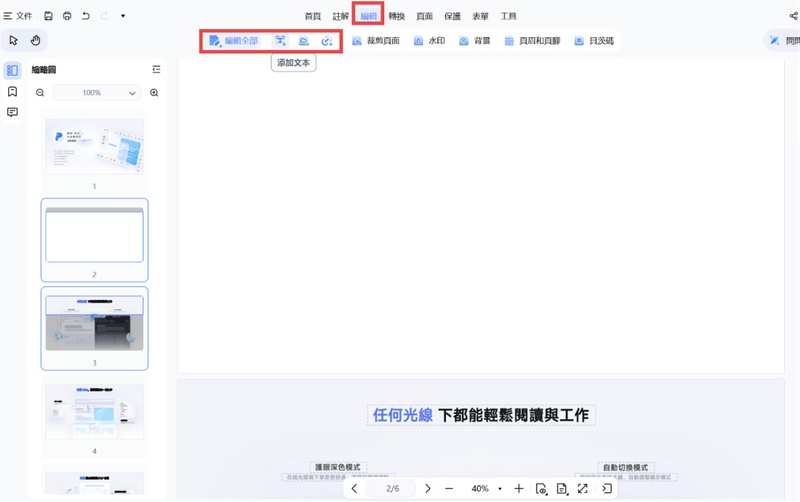Select page 4 thumbnail
800x502 pixels.
(x=94, y=411)
